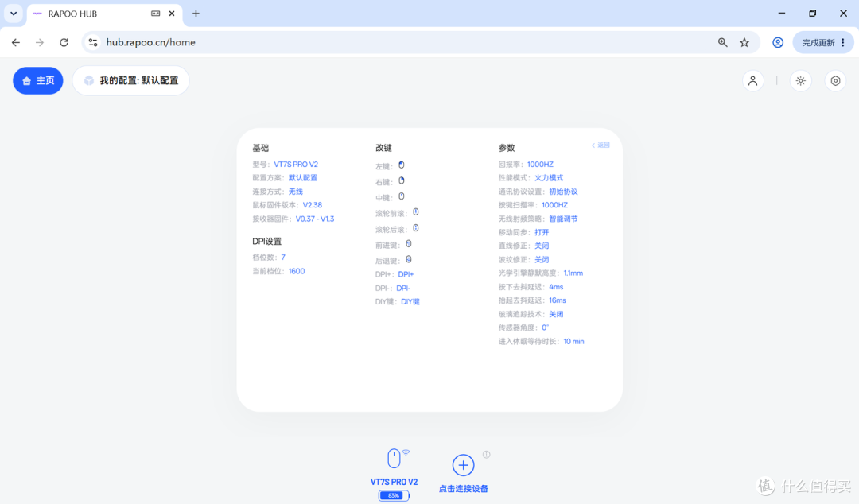The height and width of the screenshot is (504, 859).
Task: Click the lift-off height value 1.1mm
Action: point(573,273)
